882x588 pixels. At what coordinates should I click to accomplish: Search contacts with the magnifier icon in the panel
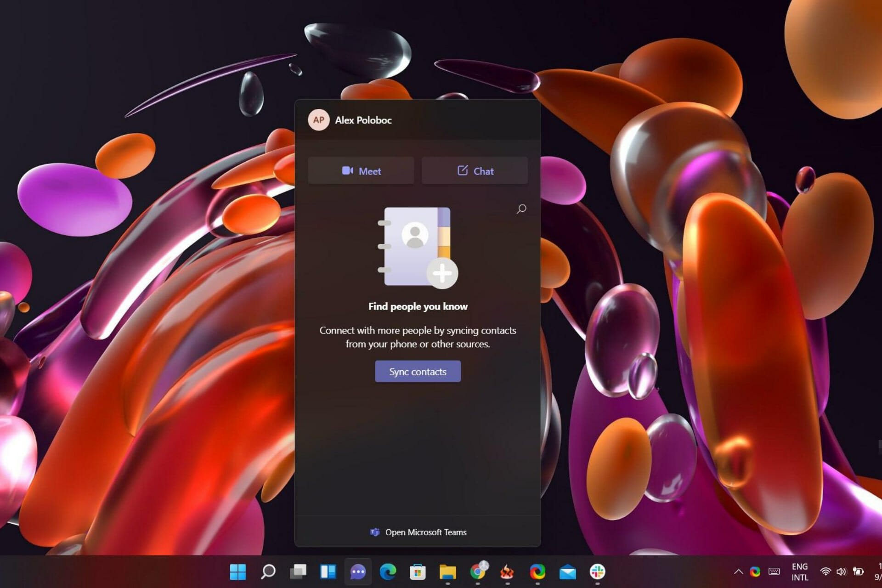pyautogui.click(x=521, y=209)
